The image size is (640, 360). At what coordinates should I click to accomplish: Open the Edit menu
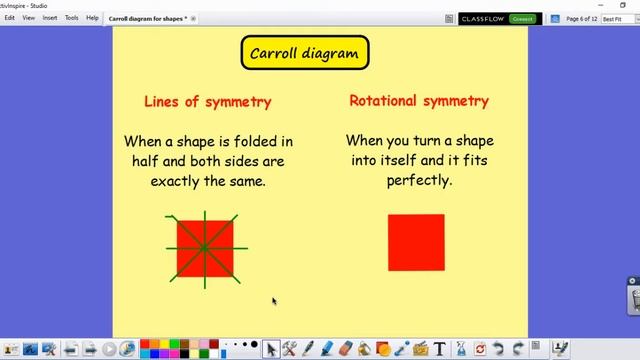tap(9, 18)
